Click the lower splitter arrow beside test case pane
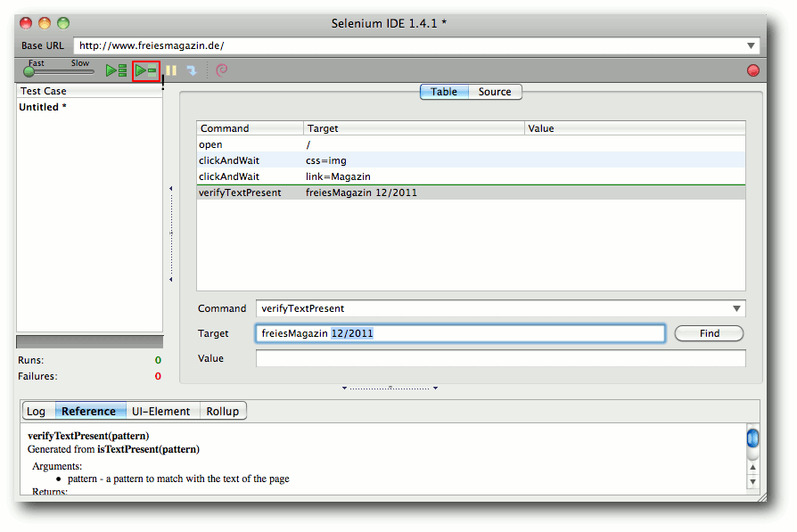Viewport: 797px width, 532px height. (x=171, y=280)
